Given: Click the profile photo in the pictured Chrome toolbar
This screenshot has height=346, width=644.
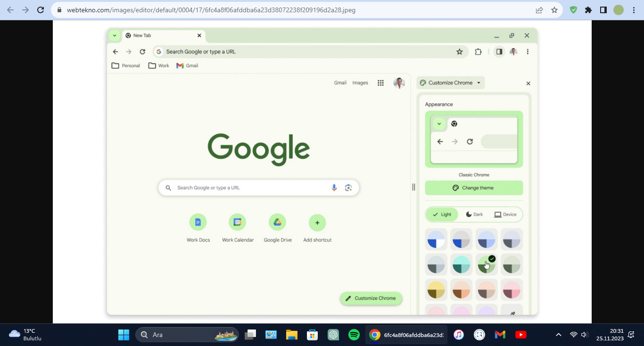Looking at the screenshot, I should pyautogui.click(x=513, y=52).
